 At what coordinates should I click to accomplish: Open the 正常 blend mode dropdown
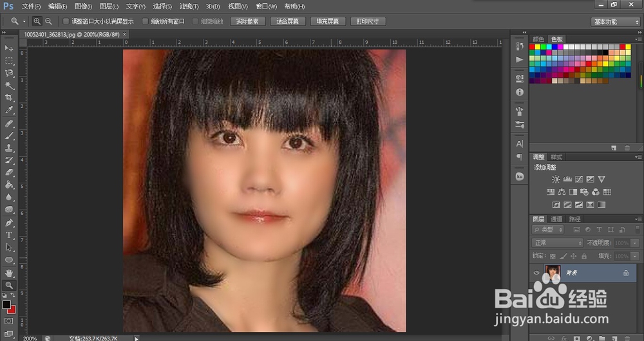557,243
